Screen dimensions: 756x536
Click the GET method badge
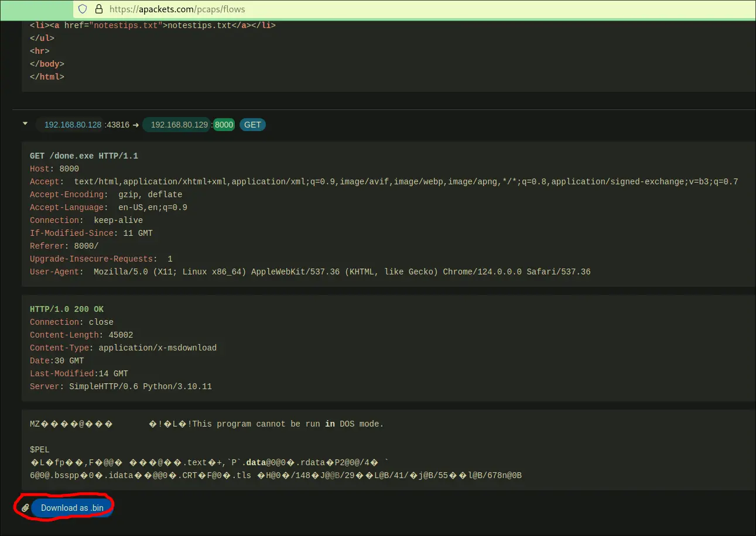pos(252,125)
